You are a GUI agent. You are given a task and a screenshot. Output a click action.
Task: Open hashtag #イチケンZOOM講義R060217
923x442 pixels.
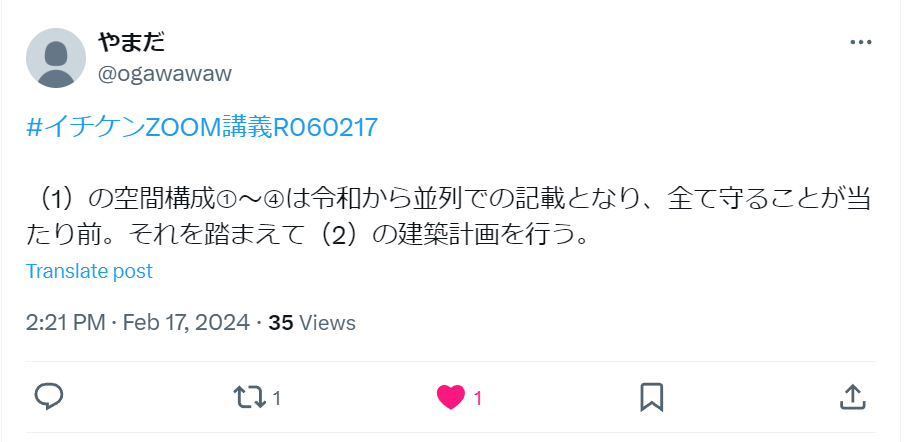[202, 127]
